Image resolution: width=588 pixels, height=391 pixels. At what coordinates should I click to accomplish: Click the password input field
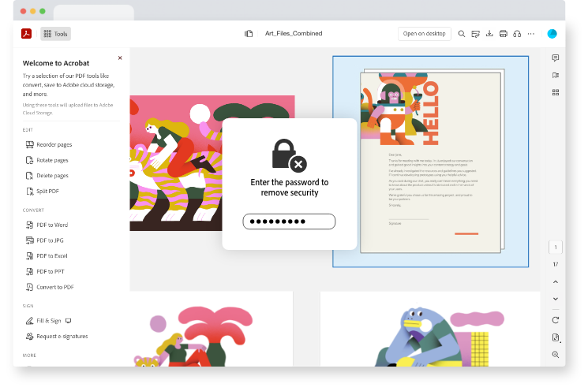(289, 222)
